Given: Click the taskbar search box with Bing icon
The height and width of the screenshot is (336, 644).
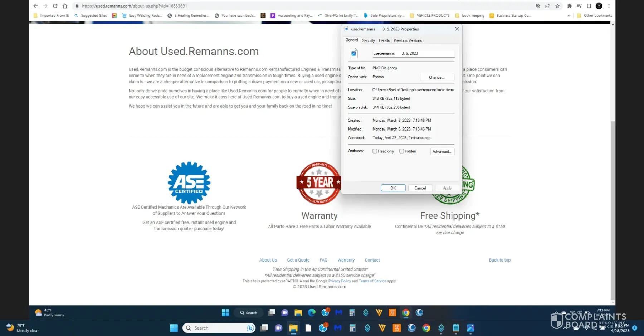Looking at the screenshot, I should click(219, 328).
